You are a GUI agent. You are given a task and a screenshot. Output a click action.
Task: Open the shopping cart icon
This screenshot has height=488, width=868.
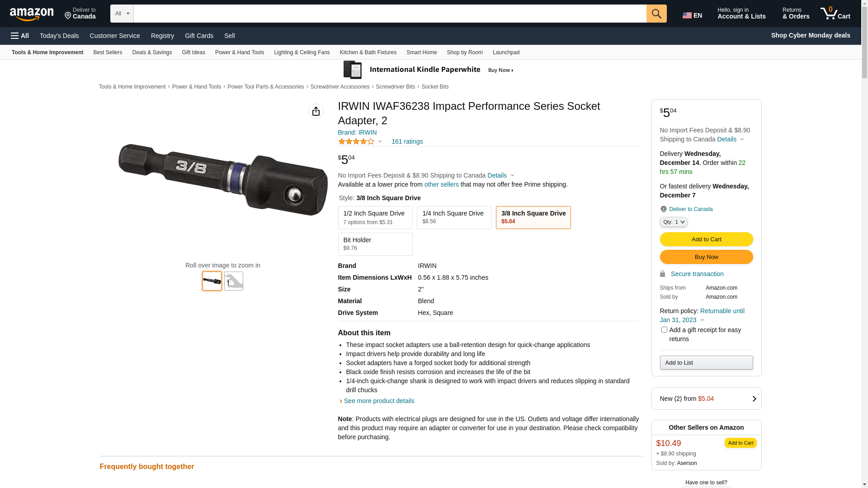835,14
